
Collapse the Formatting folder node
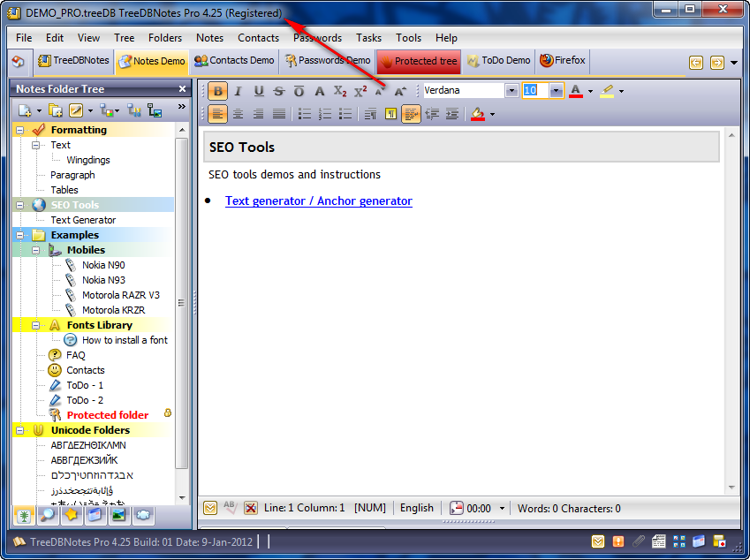19,130
